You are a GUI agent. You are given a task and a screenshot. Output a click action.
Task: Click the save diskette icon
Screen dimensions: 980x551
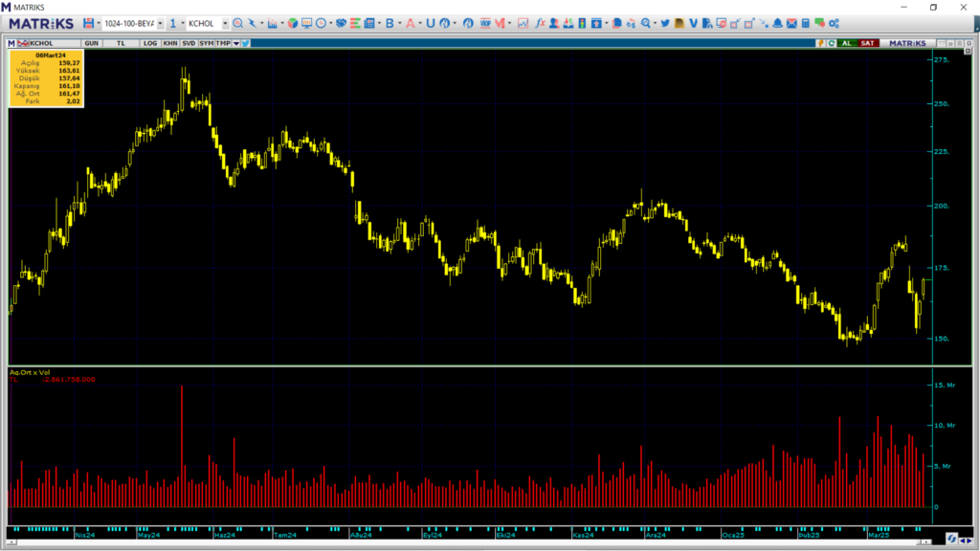click(x=88, y=23)
